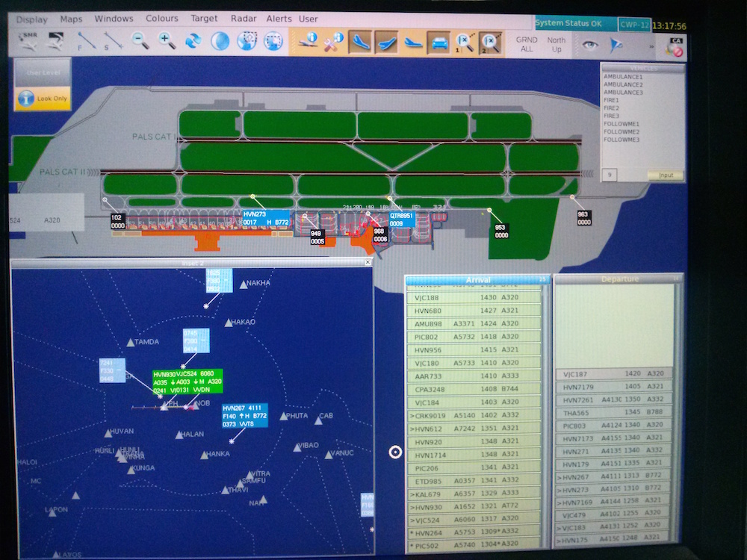Click the GRND ALL button
The image size is (747, 560).
pos(527,44)
